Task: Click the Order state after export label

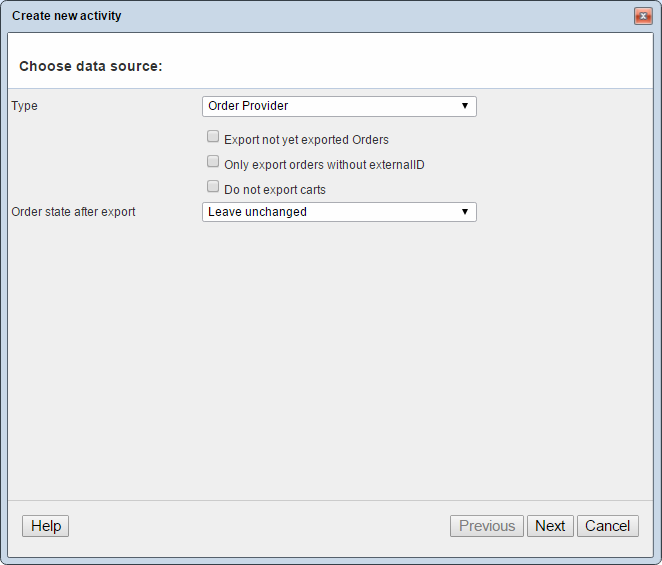Action: click(x=73, y=212)
